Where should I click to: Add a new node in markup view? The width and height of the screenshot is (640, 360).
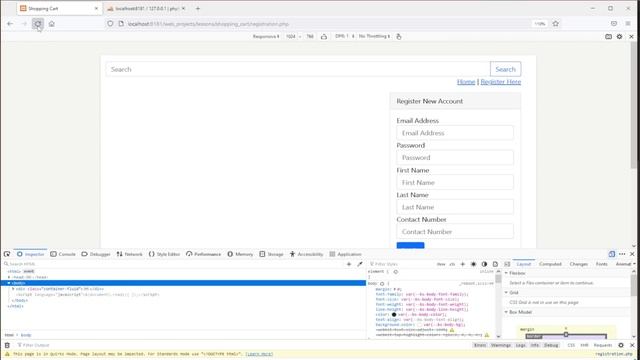[349, 264]
